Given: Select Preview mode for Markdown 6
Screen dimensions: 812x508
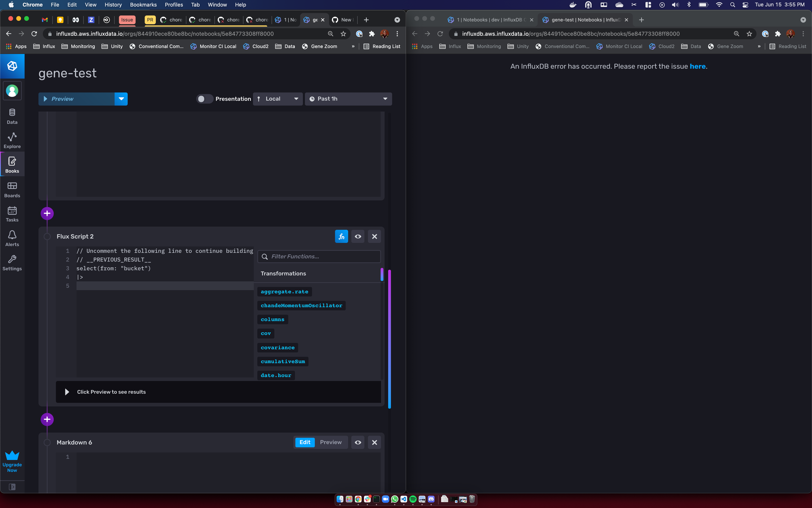Looking at the screenshot, I should (x=330, y=442).
